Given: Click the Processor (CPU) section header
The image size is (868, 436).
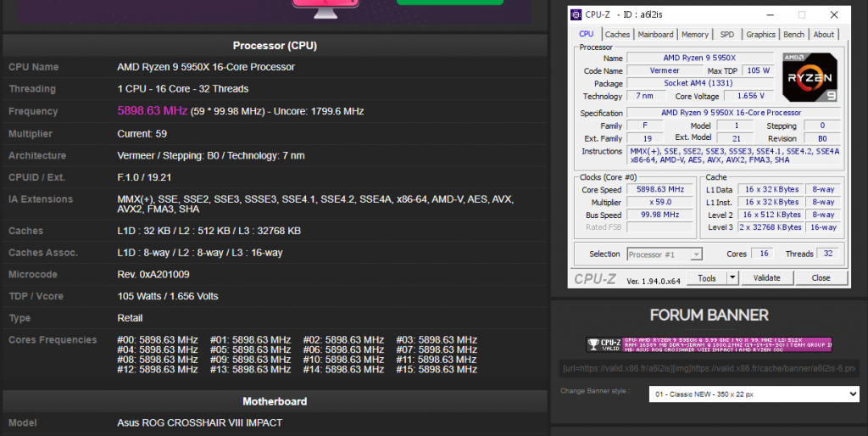Looking at the screenshot, I should coord(275,46).
